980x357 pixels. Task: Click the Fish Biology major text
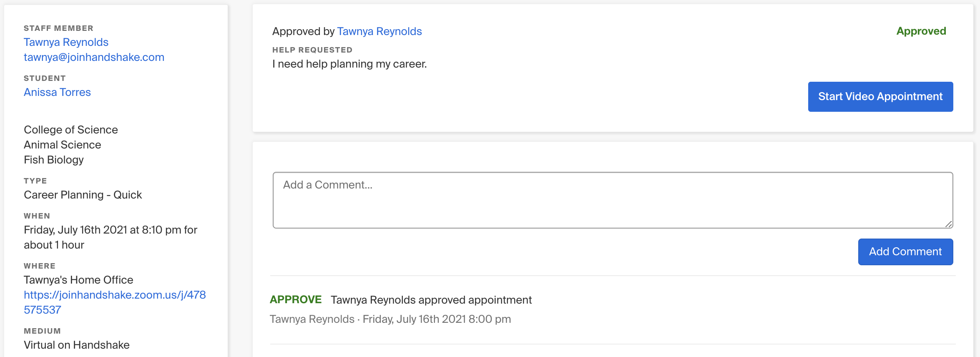[53, 160]
